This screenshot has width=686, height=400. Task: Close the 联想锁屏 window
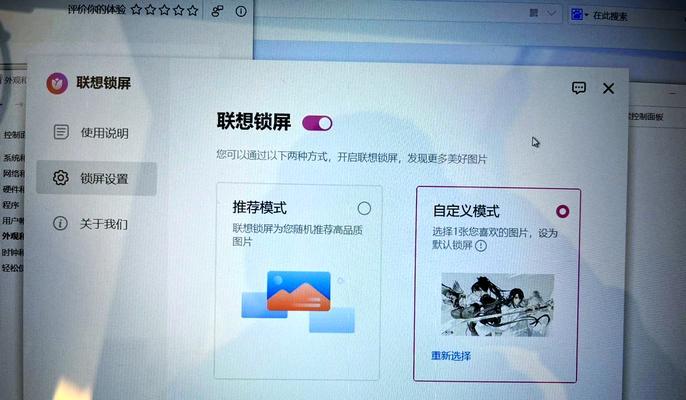(x=608, y=88)
